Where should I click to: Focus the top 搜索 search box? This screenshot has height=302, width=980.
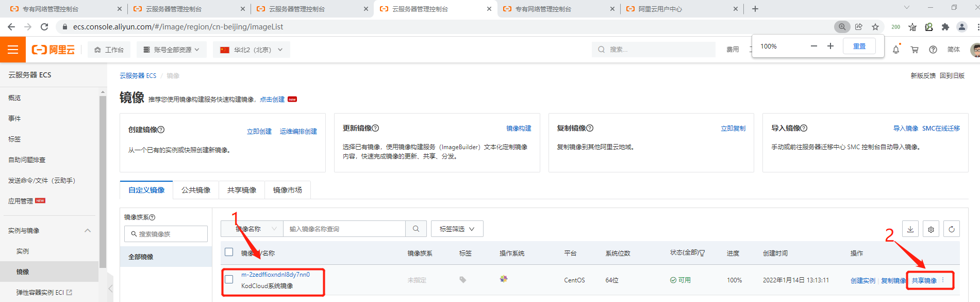click(x=653, y=50)
